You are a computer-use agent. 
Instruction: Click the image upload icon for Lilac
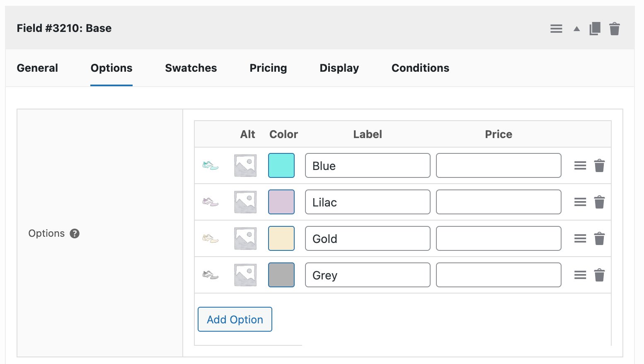245,201
